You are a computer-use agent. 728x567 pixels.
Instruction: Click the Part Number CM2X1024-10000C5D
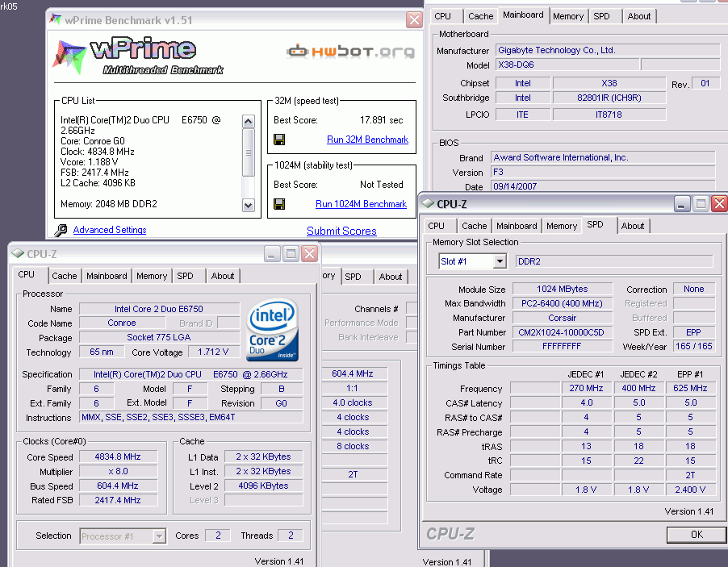561,332
